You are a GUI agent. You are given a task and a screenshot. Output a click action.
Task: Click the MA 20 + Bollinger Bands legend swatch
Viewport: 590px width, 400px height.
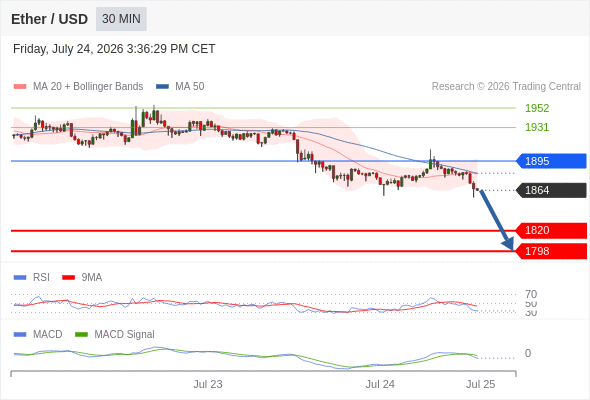[x=20, y=87]
